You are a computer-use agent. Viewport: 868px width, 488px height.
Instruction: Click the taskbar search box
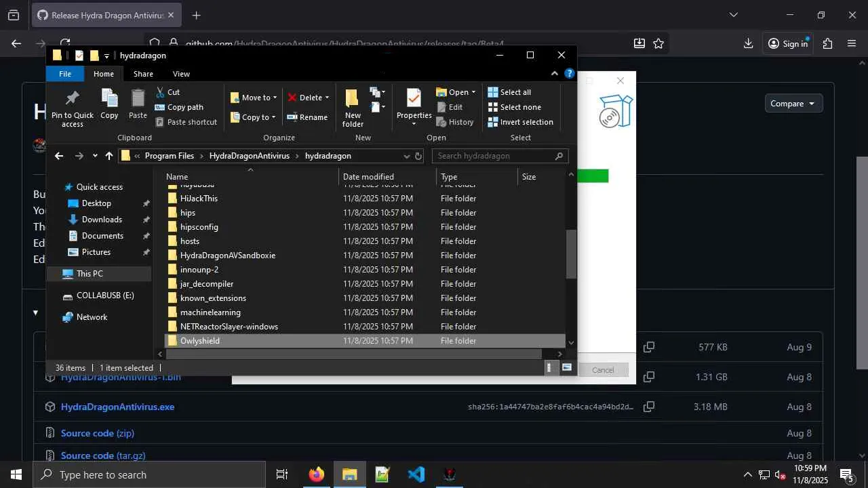(149, 474)
